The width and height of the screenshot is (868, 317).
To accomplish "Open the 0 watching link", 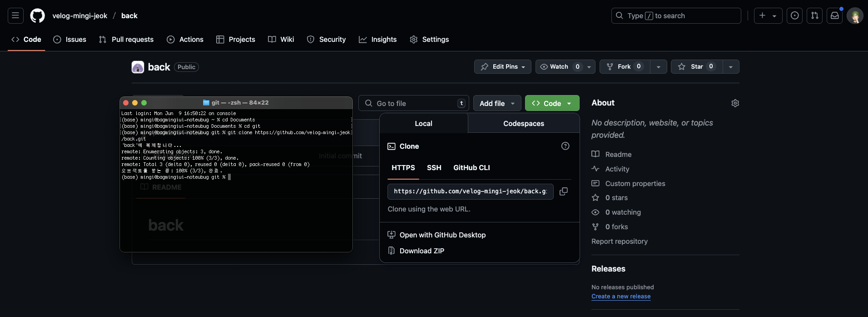I will click(x=616, y=212).
